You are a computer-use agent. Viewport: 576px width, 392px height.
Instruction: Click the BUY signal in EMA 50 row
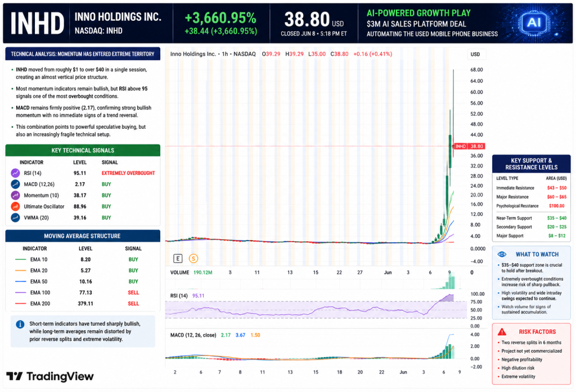[x=133, y=281]
